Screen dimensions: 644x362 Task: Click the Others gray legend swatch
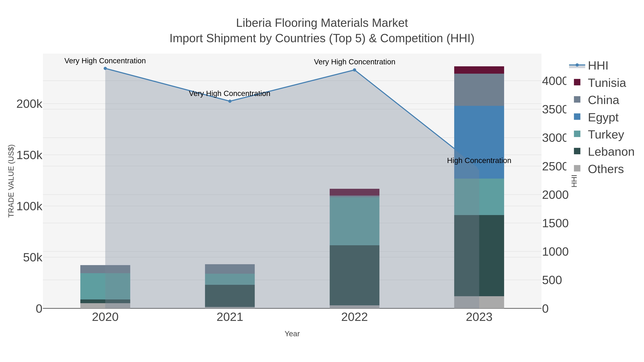coord(577,168)
